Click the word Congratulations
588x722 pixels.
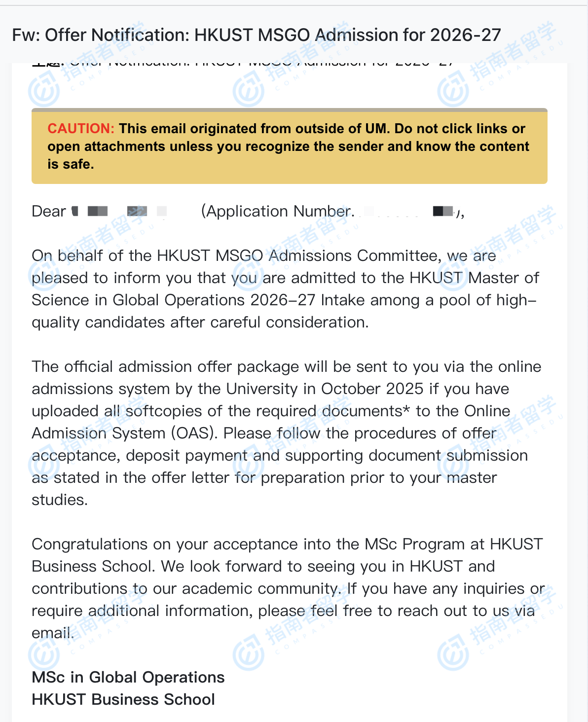89,544
